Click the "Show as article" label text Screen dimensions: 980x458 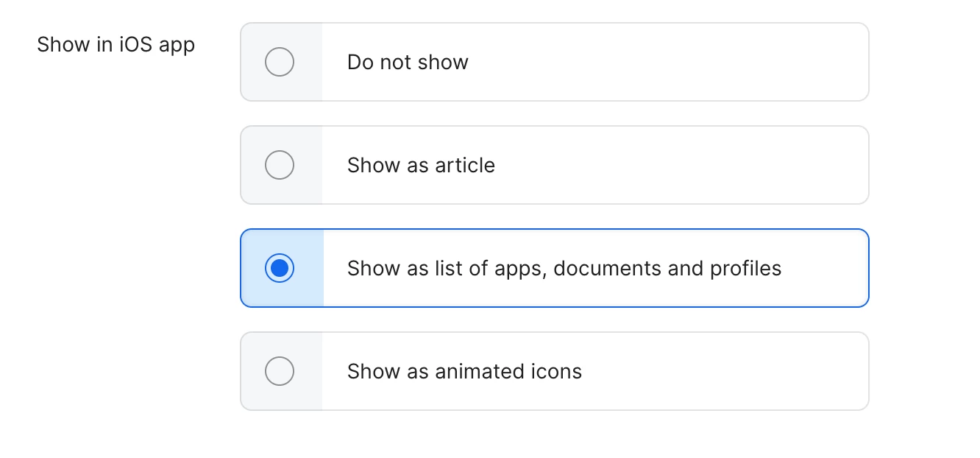pyautogui.click(x=421, y=165)
